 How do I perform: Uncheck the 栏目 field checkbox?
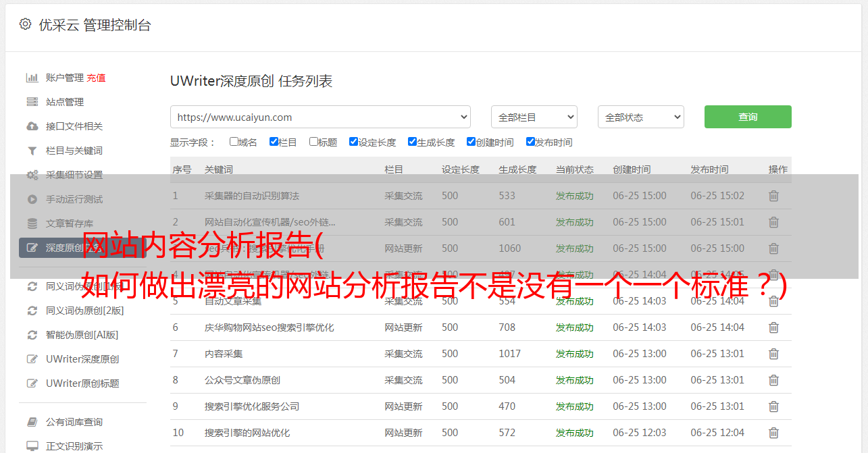274,142
